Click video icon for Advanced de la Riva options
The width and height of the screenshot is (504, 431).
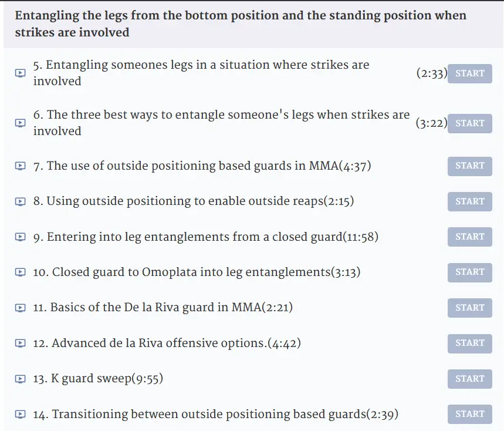pos(21,344)
